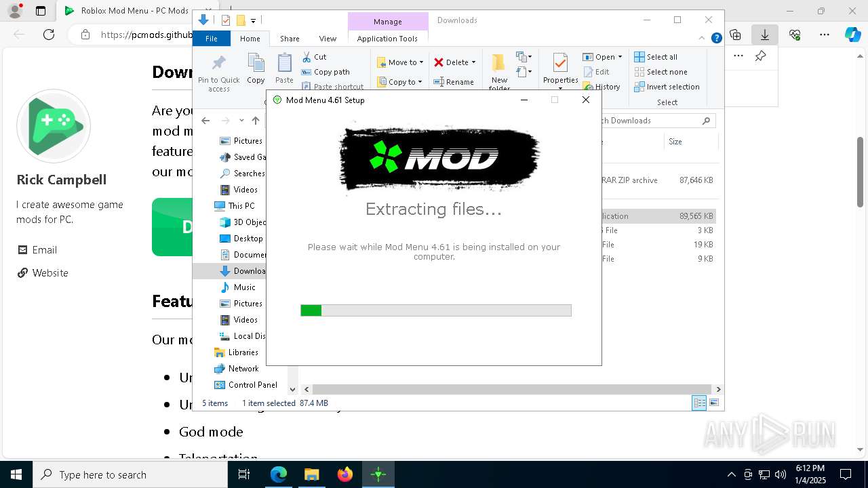This screenshot has height=488, width=868.
Task: Expand the Delete dropdown arrow
Action: click(x=473, y=62)
